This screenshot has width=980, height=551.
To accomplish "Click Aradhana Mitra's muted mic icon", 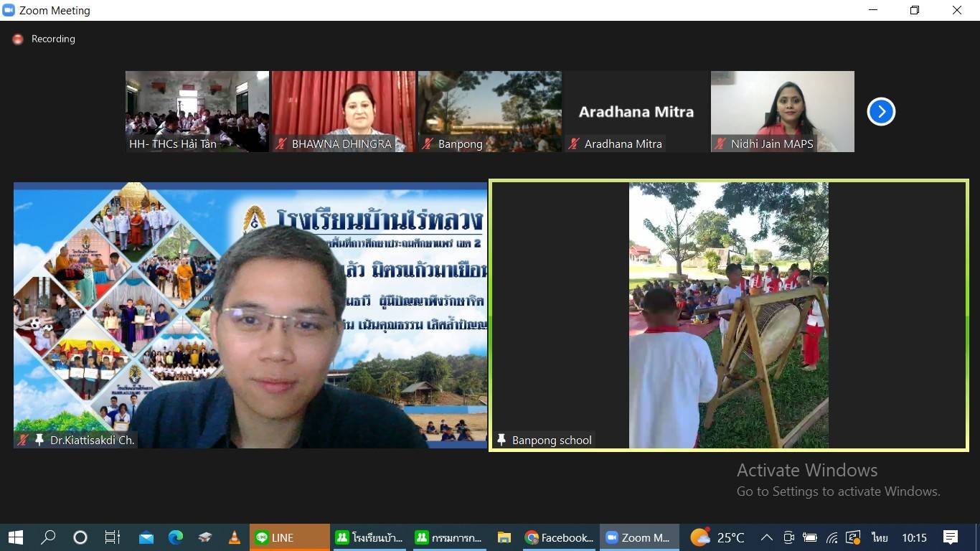I will click(574, 143).
